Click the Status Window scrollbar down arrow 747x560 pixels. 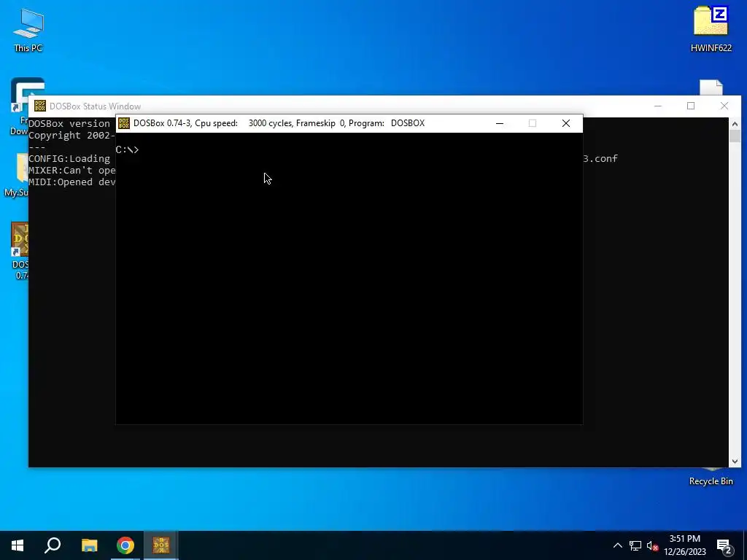pyautogui.click(x=735, y=461)
